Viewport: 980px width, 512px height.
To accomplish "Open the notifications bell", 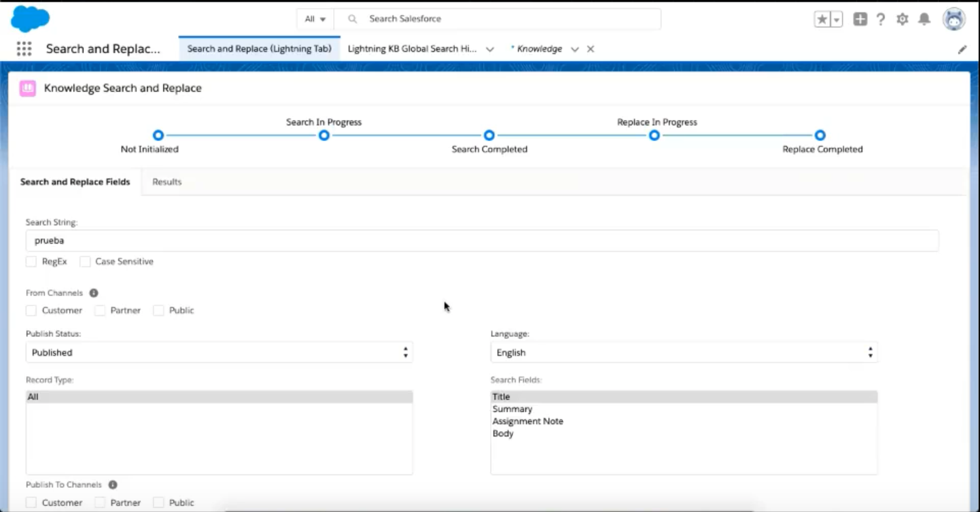I will coord(924,20).
